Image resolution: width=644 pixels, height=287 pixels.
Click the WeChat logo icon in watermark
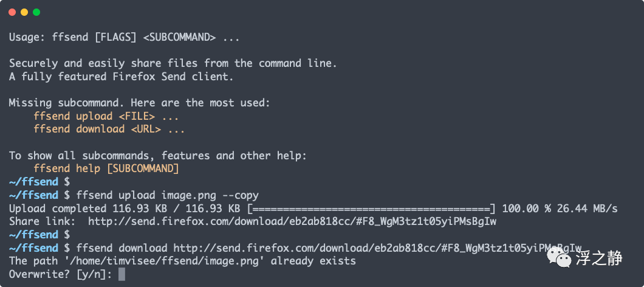(x=558, y=259)
